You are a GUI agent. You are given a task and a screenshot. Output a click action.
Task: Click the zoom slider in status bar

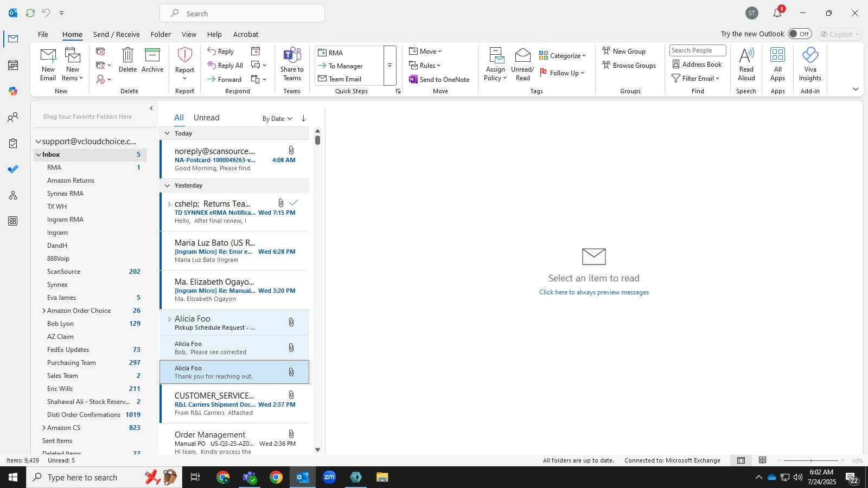click(x=811, y=460)
